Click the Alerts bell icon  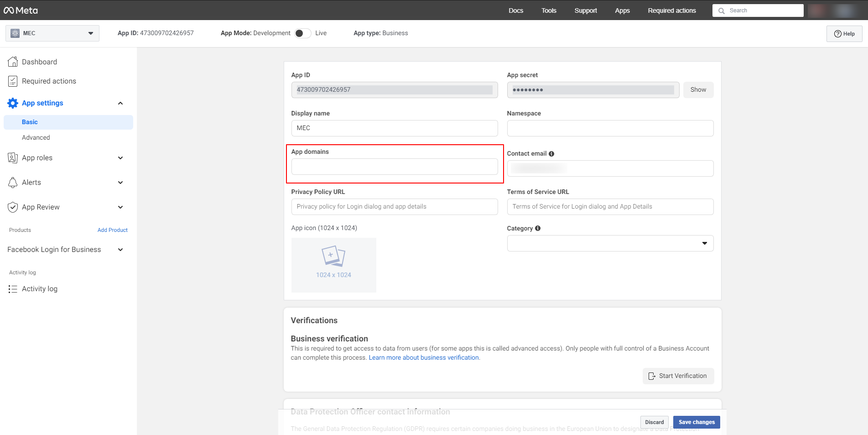pos(13,183)
